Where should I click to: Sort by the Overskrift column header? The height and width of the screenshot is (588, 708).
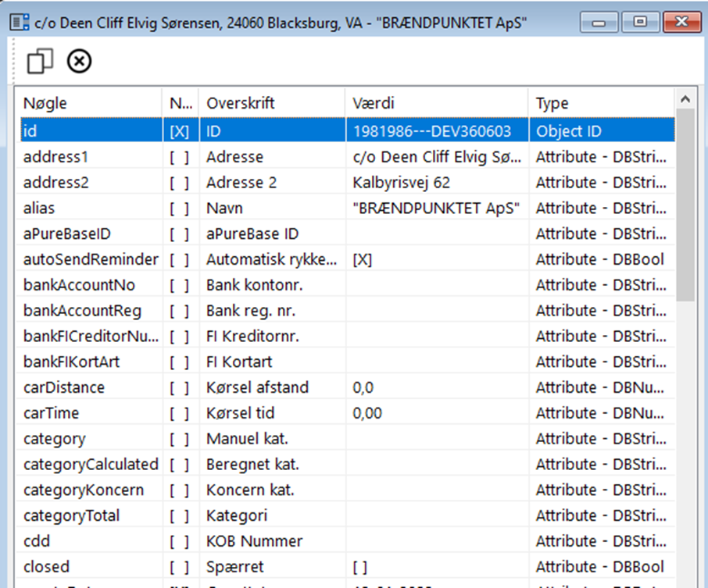click(x=272, y=103)
